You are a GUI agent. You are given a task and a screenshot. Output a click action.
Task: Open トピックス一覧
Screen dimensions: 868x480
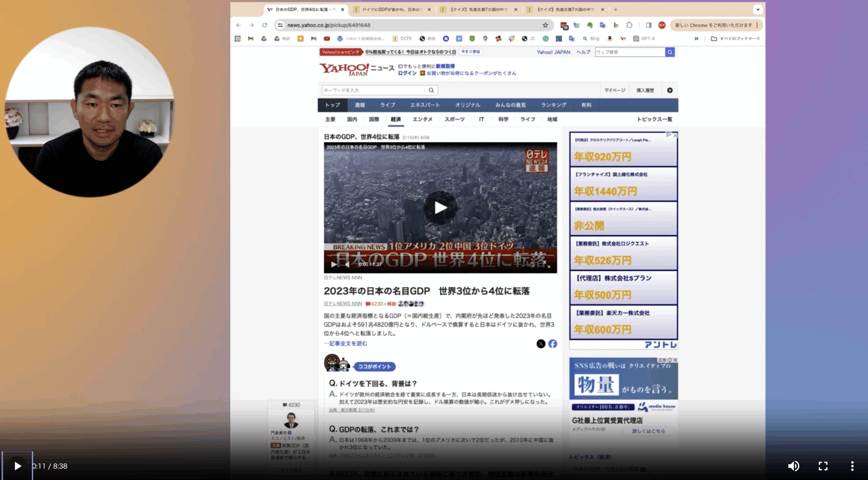pos(654,119)
